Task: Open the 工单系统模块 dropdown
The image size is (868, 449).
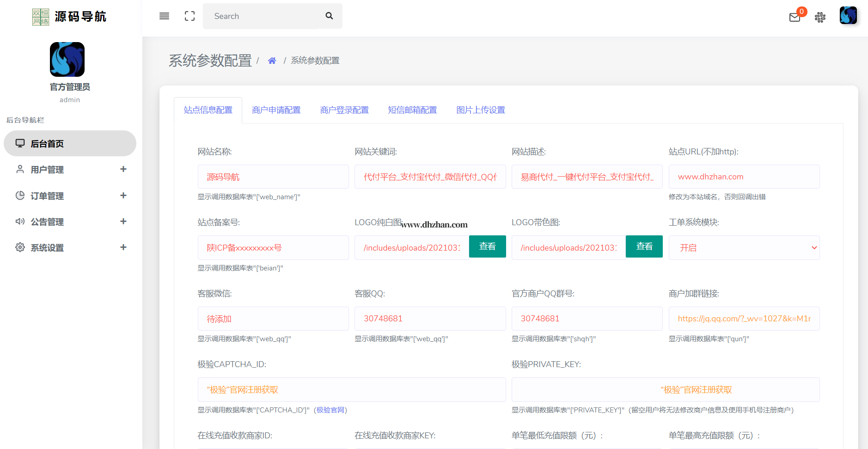Action: pos(744,248)
